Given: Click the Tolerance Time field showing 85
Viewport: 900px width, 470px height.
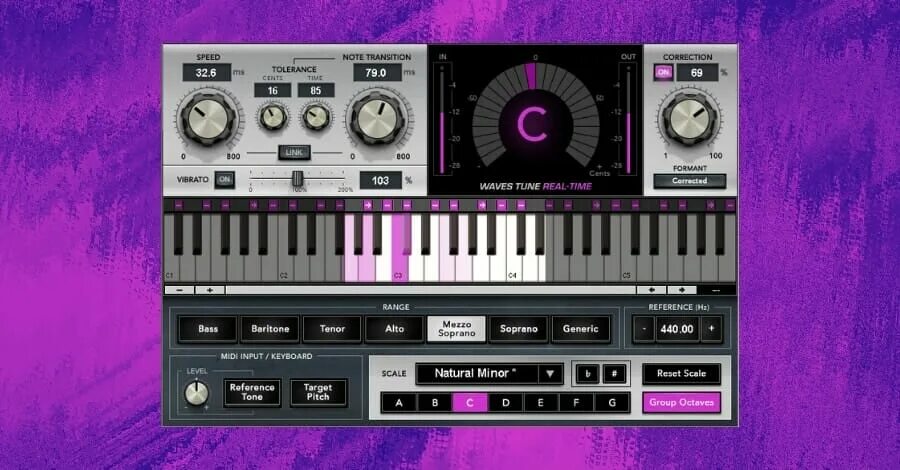Looking at the screenshot, I should (316, 91).
